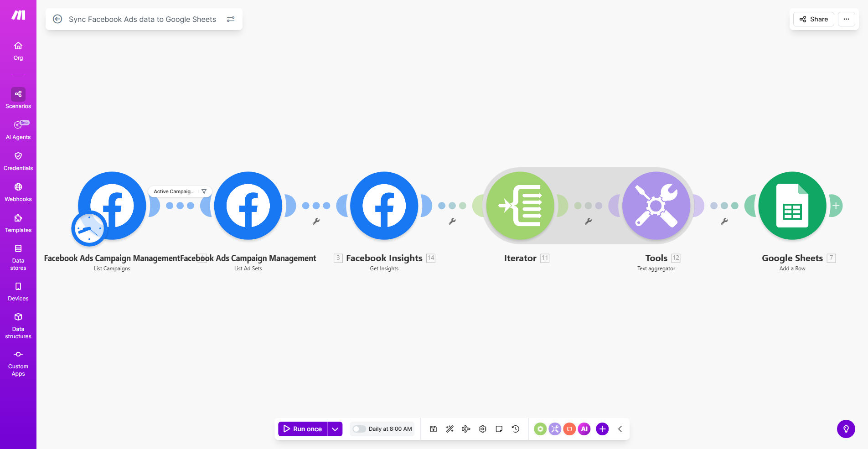Open Custom Apps section
Image resolution: width=868 pixels, height=449 pixels.
pos(18,363)
